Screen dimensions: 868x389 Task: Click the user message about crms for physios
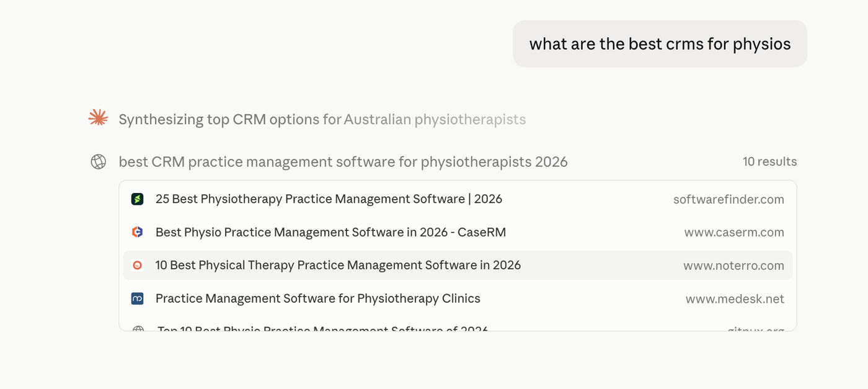click(660, 44)
